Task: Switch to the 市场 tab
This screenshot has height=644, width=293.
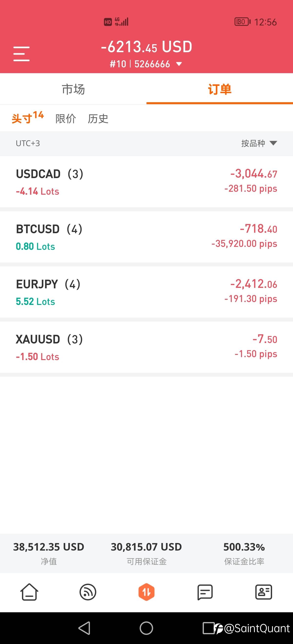Action: click(73, 89)
